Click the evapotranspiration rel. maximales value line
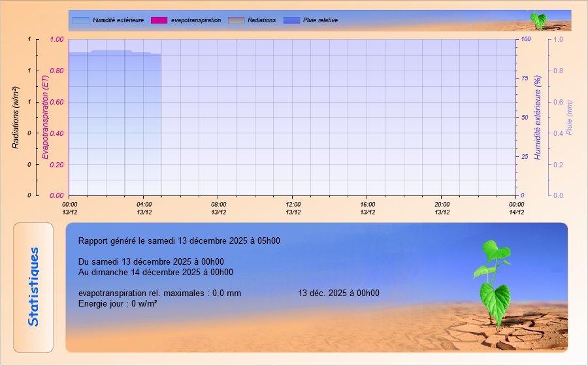 (159, 293)
